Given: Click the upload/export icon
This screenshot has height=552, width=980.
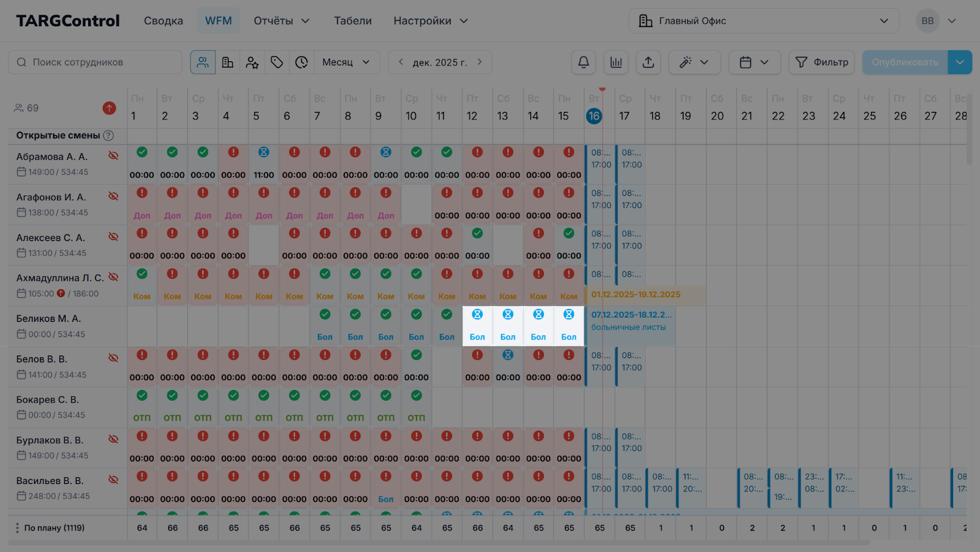Looking at the screenshot, I should click(x=648, y=62).
